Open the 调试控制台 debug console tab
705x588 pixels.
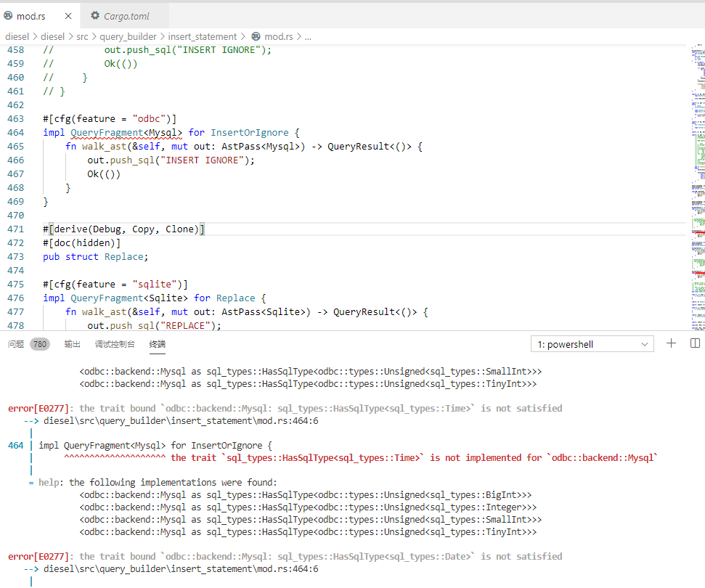(115, 344)
